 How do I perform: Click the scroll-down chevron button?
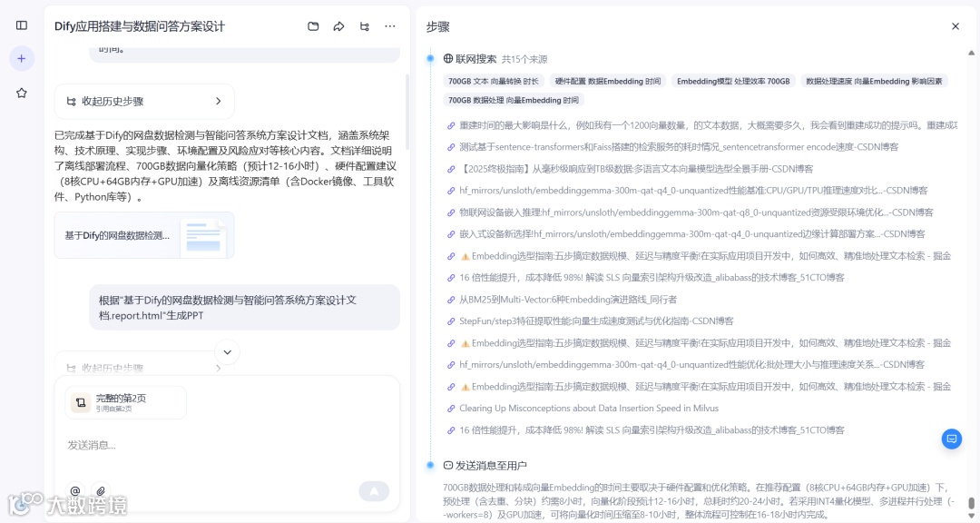[228, 352]
